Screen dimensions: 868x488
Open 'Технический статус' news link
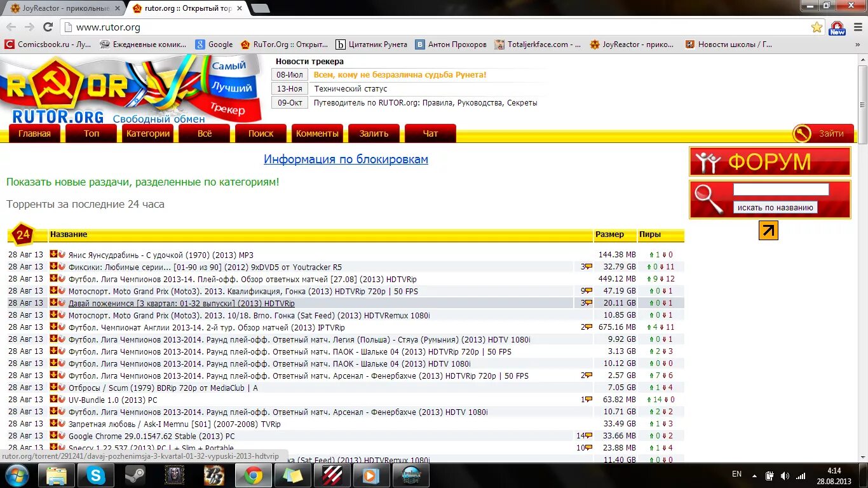(x=351, y=88)
